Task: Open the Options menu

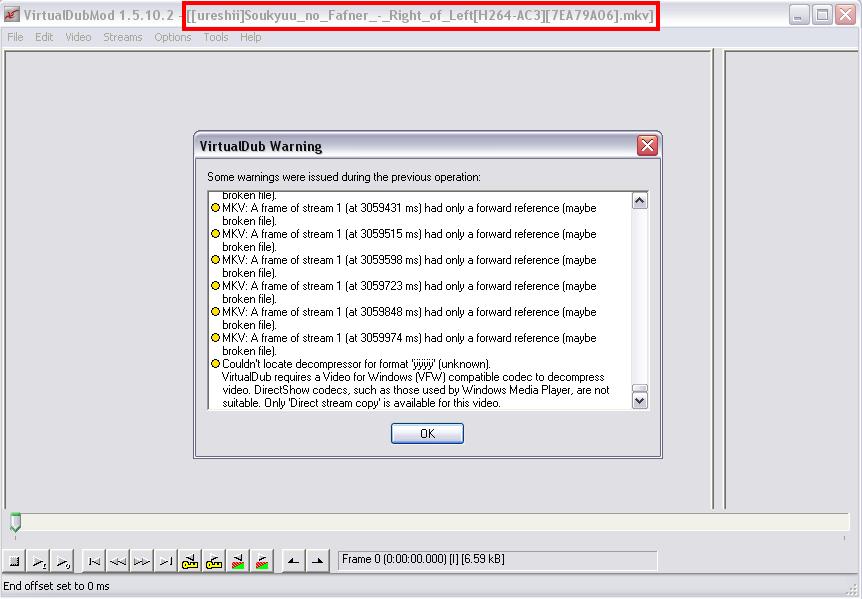Action: click(173, 37)
